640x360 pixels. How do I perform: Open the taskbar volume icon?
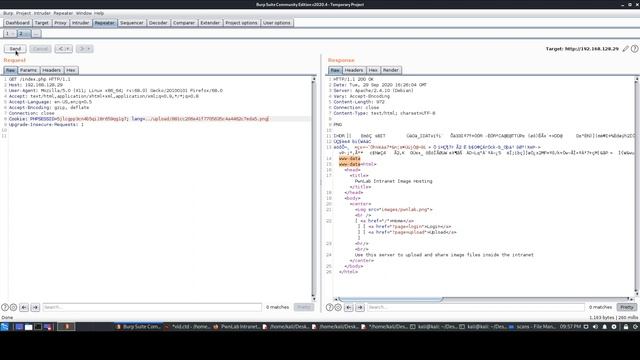point(595,327)
